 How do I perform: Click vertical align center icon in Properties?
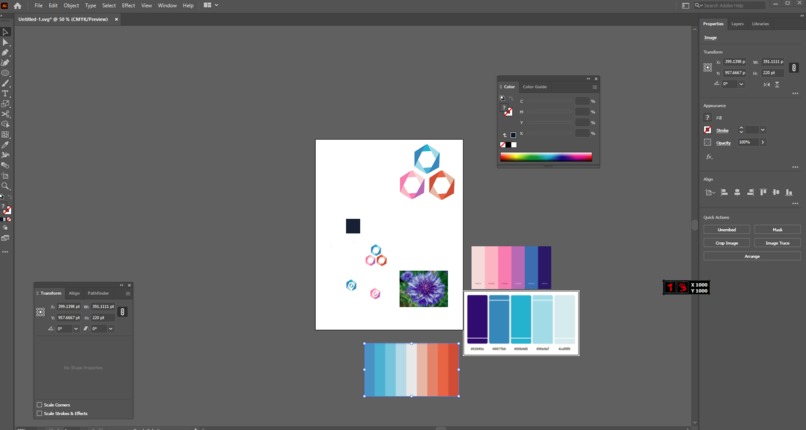click(776, 192)
